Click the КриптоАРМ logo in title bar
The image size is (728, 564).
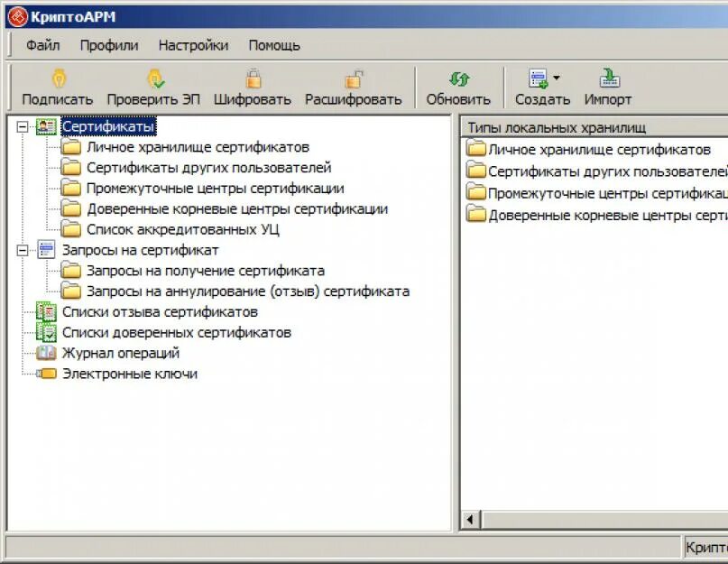(x=18, y=17)
